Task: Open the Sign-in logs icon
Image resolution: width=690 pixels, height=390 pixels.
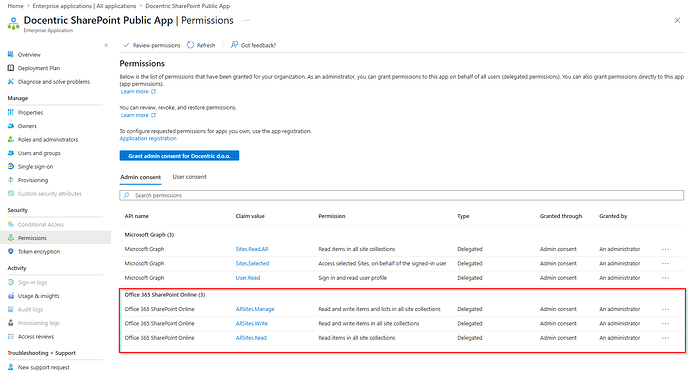Action: pos(11,282)
